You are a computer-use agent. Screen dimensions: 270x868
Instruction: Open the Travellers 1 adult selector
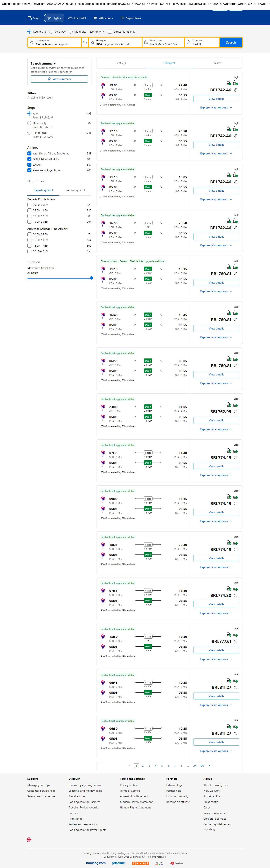[202, 42]
